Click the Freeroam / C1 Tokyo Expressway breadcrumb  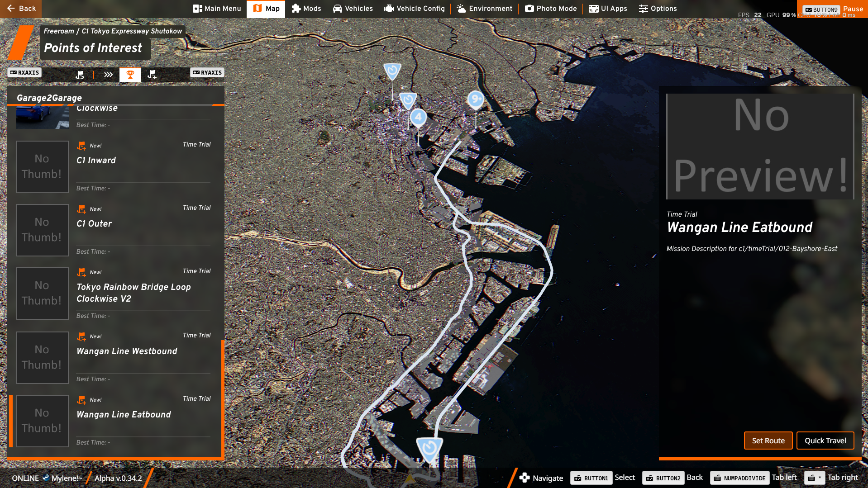tap(113, 31)
